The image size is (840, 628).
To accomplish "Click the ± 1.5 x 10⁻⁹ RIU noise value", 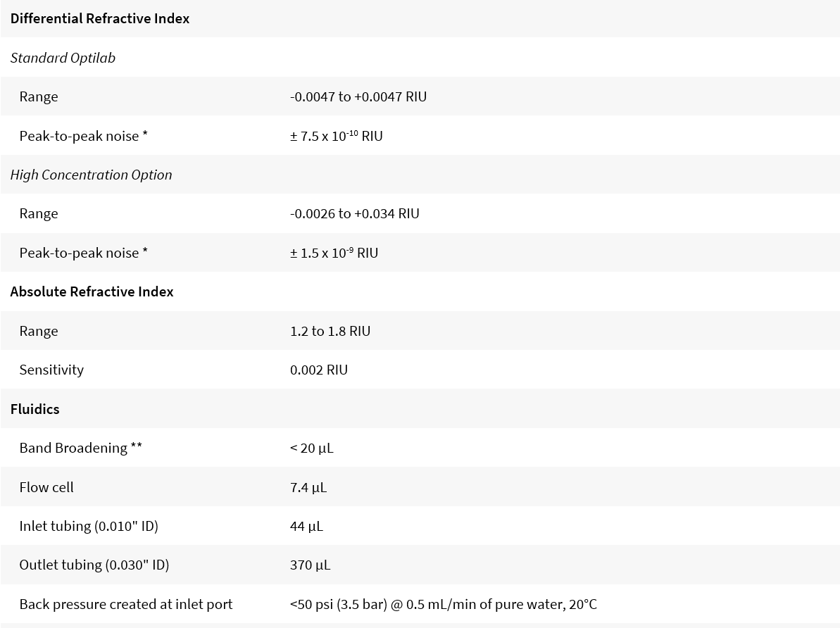I will pyautogui.click(x=334, y=253).
